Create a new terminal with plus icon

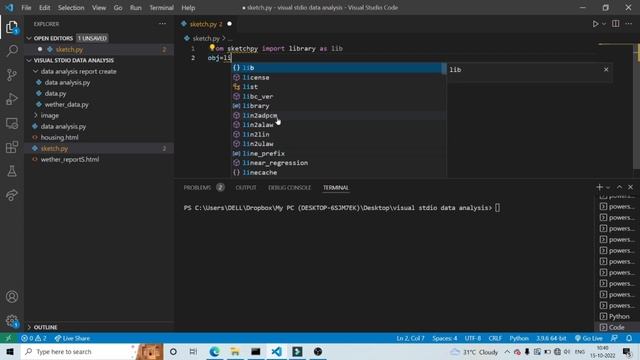(599, 187)
